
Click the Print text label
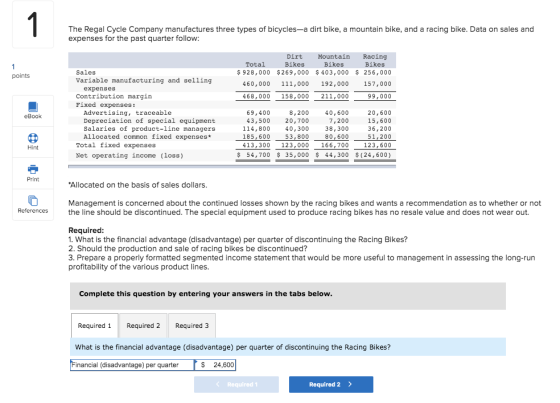pos(33,179)
